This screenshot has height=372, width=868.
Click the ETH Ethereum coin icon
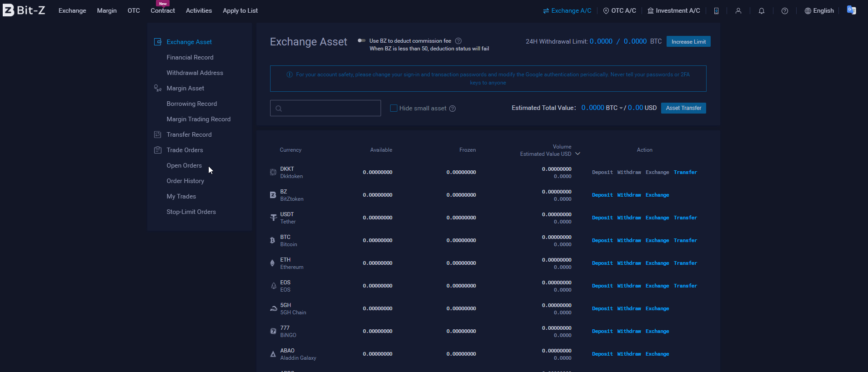click(273, 263)
